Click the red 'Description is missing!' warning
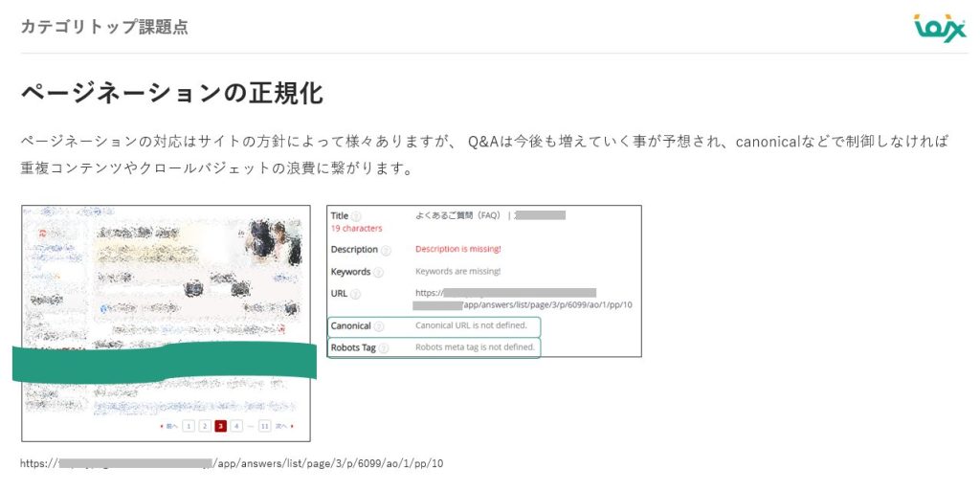Image resolution: width=980 pixels, height=491 pixels. click(x=457, y=249)
